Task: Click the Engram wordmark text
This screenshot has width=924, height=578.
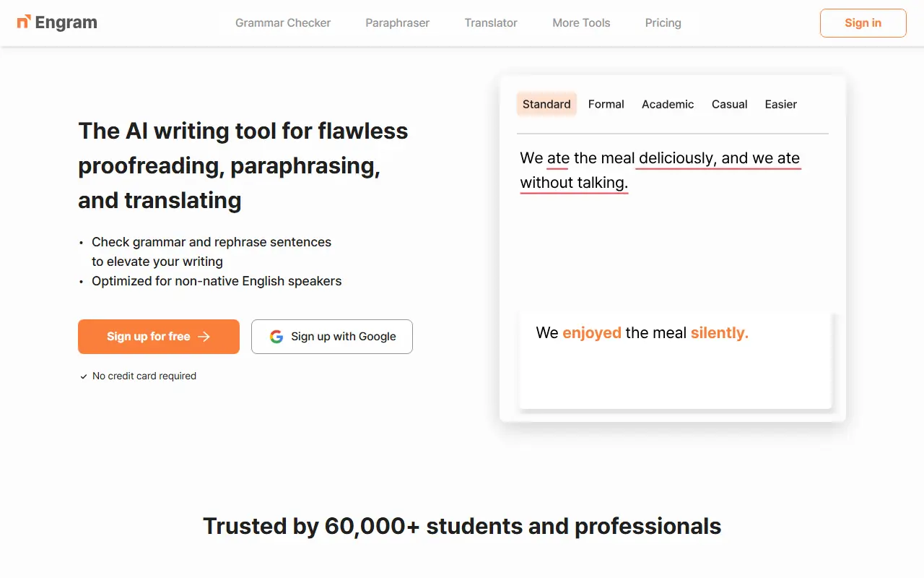Action: tap(66, 23)
